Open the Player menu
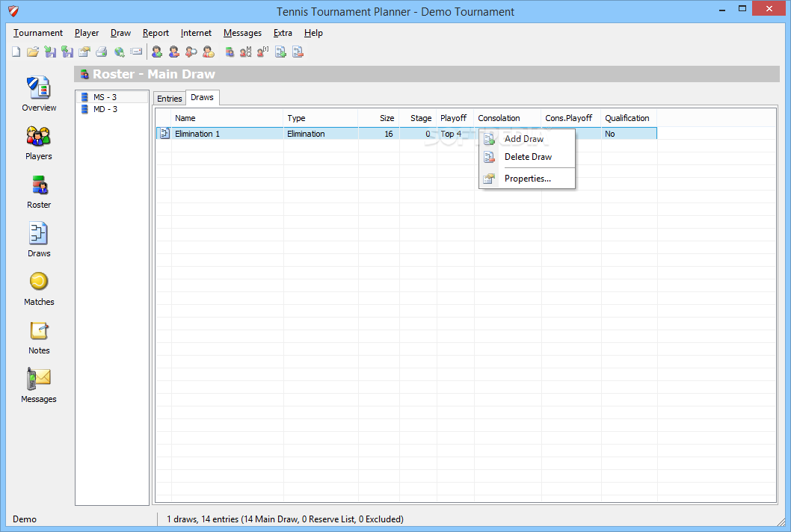 coord(87,33)
